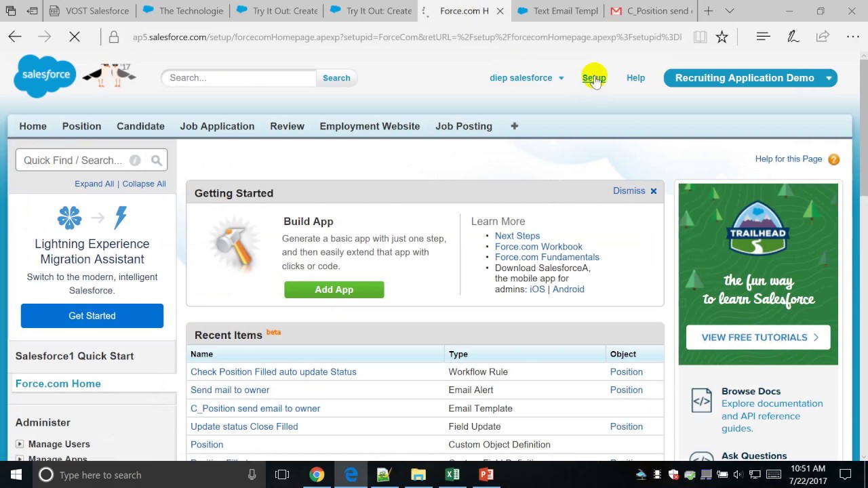Image resolution: width=868 pixels, height=488 pixels.
Task: Click Edge icon in taskbar
Action: 351,474
